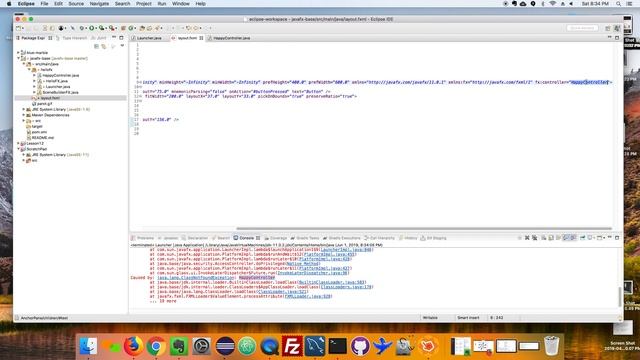Expand HappyController.java in Package Explorer
Screen dimensions: 640x360
point(34,76)
